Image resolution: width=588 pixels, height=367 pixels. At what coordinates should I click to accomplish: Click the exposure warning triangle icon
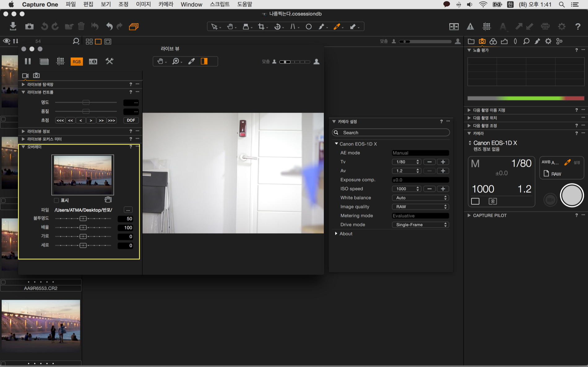point(470,27)
